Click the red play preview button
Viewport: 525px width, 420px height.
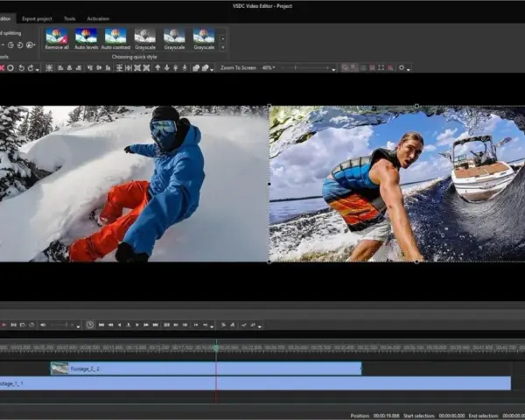(3, 325)
